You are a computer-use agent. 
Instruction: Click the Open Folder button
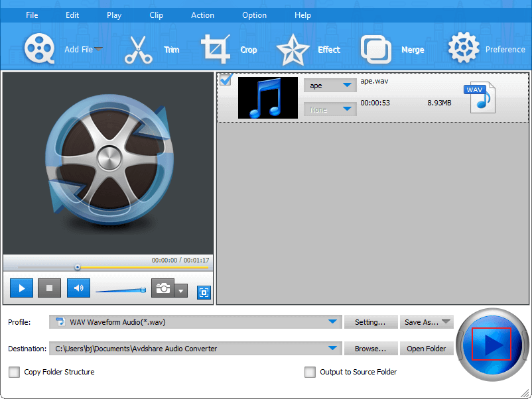(x=427, y=348)
